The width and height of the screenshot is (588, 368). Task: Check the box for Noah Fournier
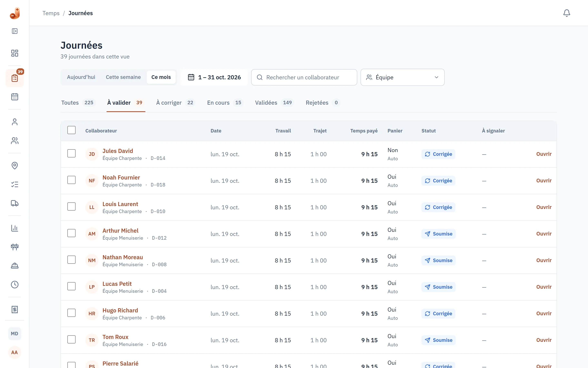[x=71, y=180]
